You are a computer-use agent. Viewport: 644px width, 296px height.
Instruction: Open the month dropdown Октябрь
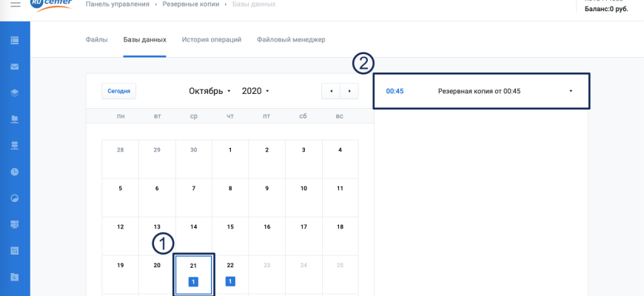click(210, 91)
